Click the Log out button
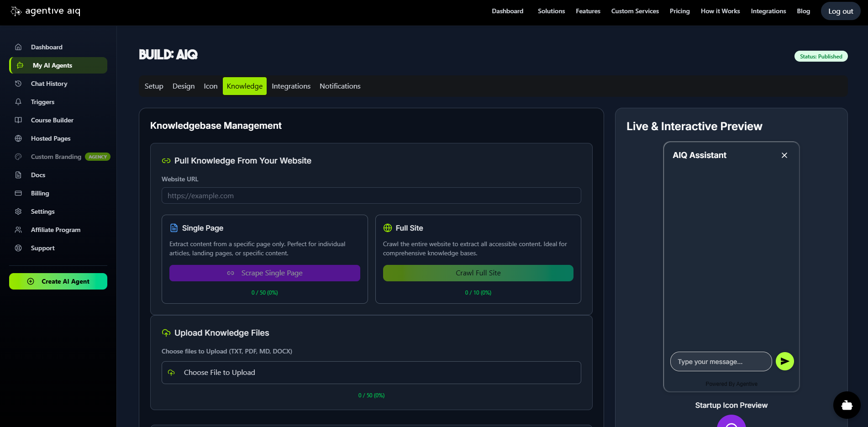868x427 pixels. pos(841,11)
